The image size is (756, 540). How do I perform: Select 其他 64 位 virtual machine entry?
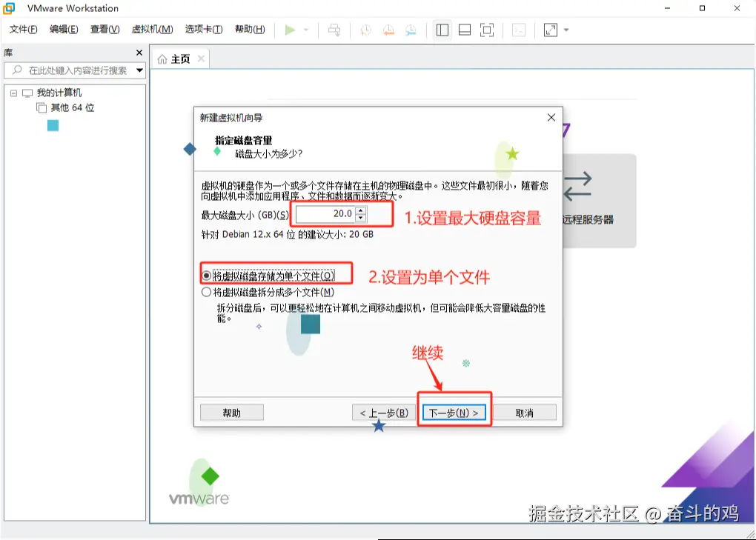(x=73, y=108)
